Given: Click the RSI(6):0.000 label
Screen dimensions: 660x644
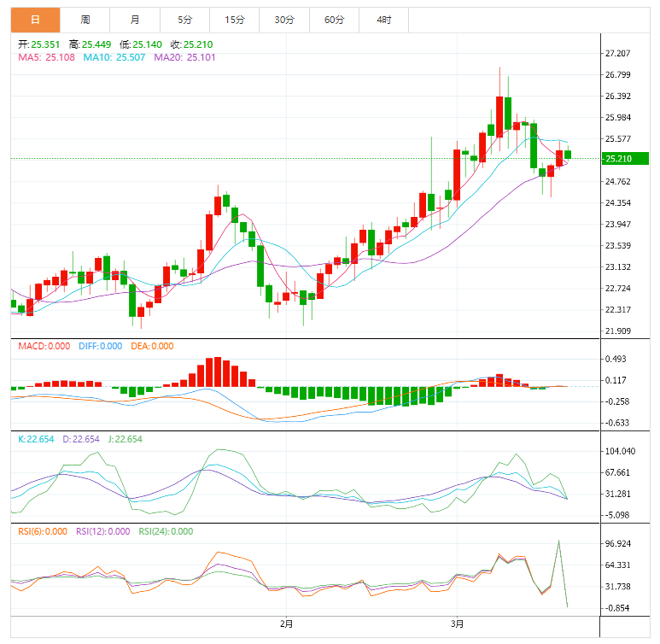Looking at the screenshot, I should pos(43,531).
